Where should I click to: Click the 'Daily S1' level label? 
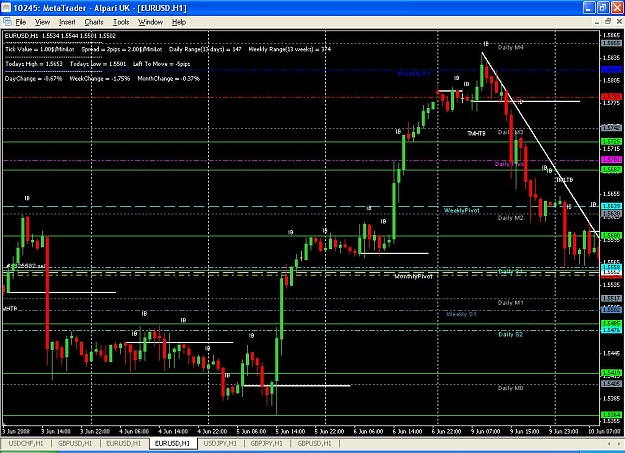click(x=511, y=272)
